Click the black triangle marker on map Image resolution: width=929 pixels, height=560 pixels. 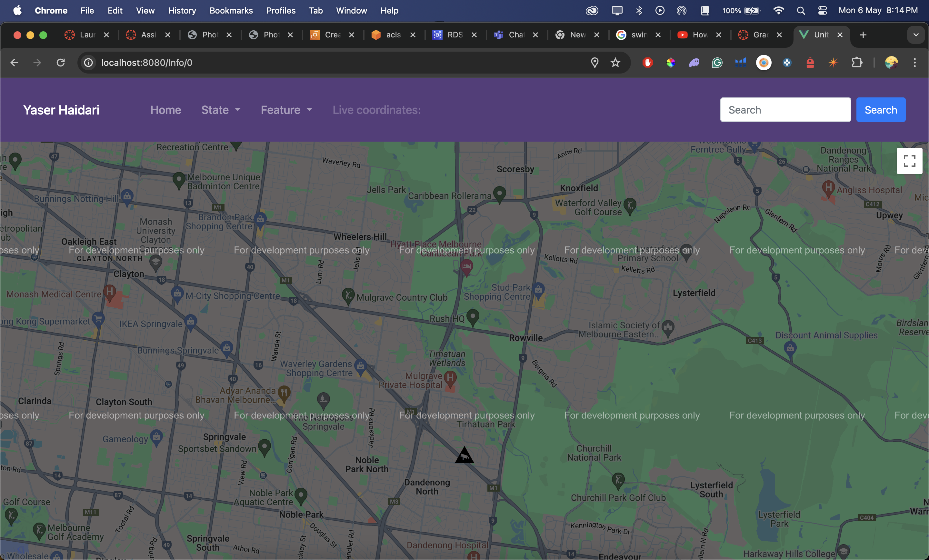(464, 455)
